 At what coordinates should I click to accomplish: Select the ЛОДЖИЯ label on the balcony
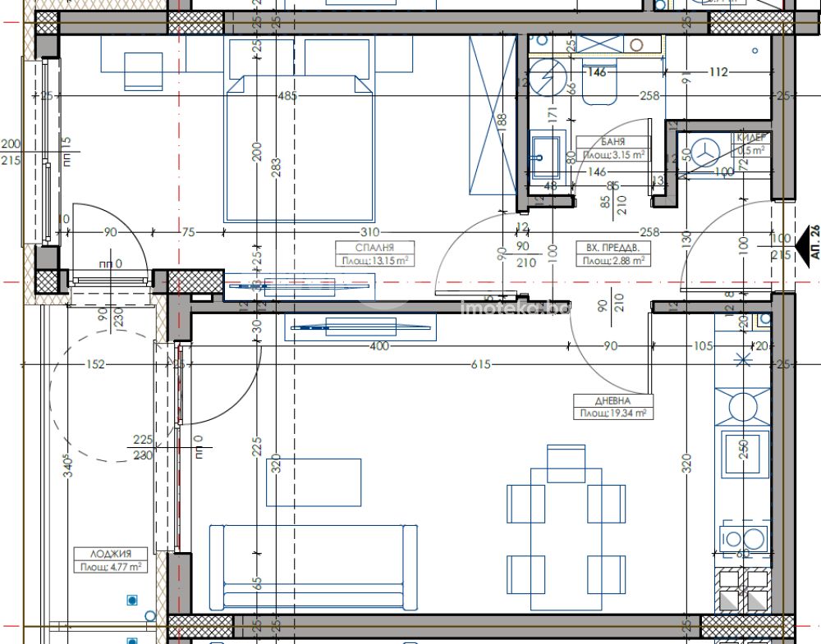(x=109, y=554)
